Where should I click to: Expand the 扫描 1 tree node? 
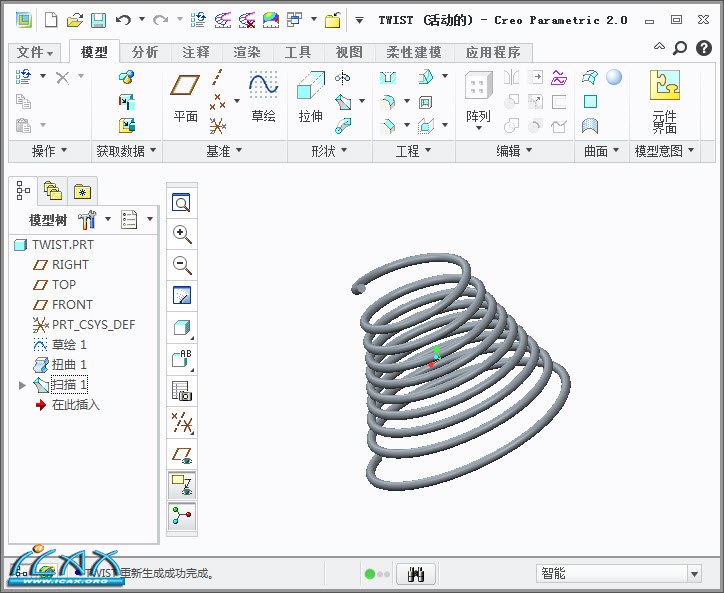tap(23, 385)
